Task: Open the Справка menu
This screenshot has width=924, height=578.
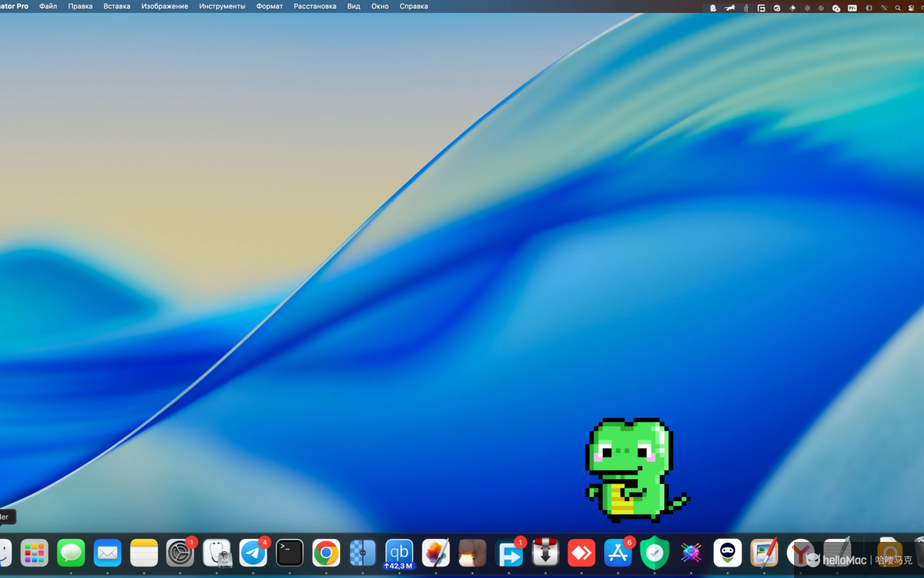Action: pos(414,7)
